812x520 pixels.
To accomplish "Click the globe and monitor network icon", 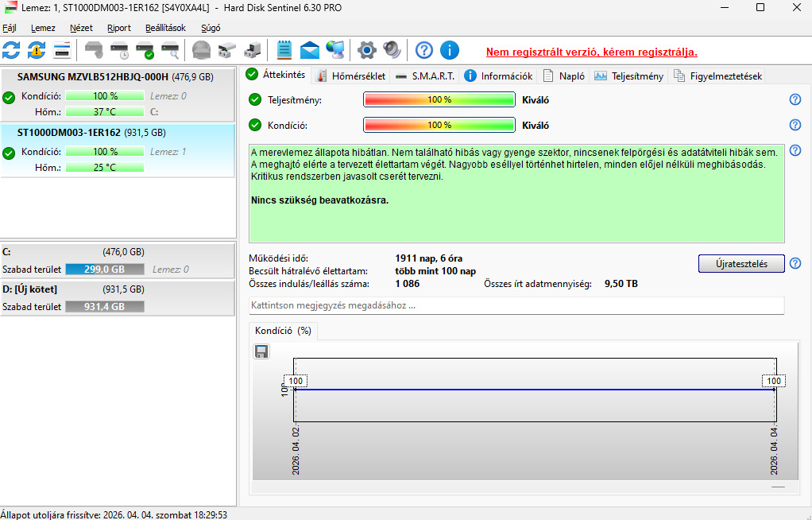I will pyautogui.click(x=335, y=50).
